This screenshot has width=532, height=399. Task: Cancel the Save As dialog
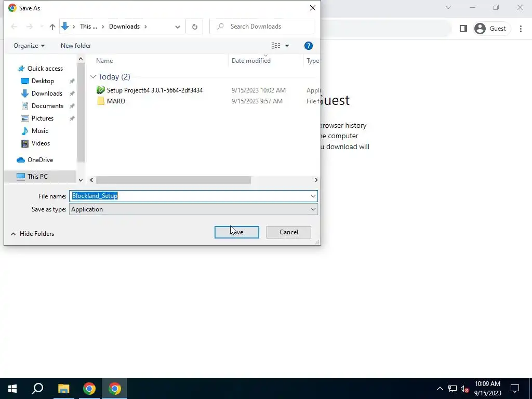pos(289,232)
